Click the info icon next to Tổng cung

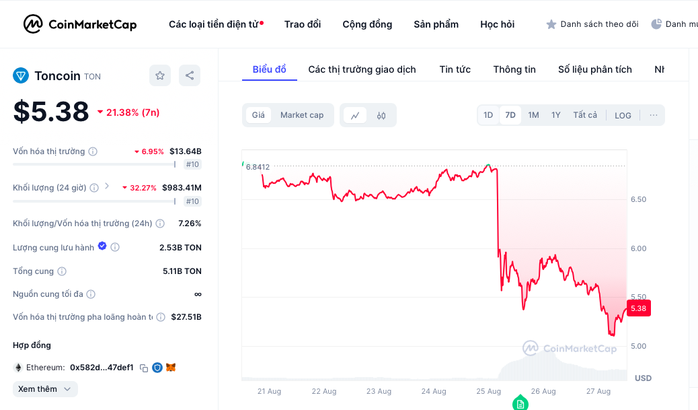[x=62, y=271]
